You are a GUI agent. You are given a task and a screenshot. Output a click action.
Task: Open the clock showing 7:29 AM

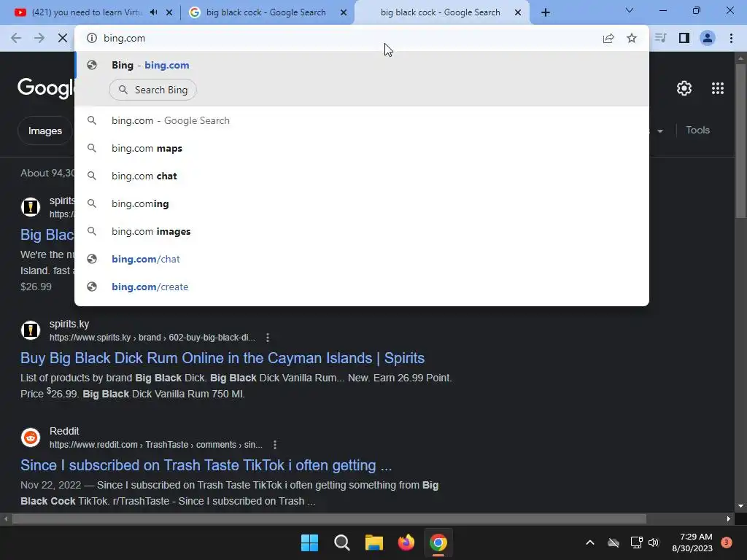click(692, 542)
